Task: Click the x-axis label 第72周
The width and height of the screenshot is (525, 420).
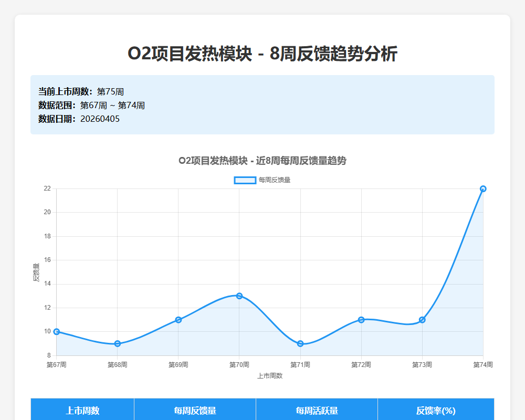Action: 361,365
